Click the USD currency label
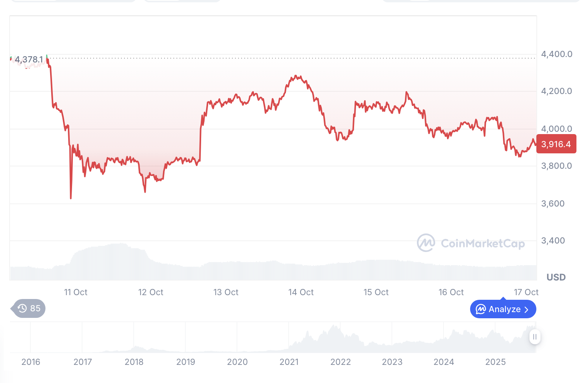The width and height of the screenshot is (588, 383). click(556, 277)
